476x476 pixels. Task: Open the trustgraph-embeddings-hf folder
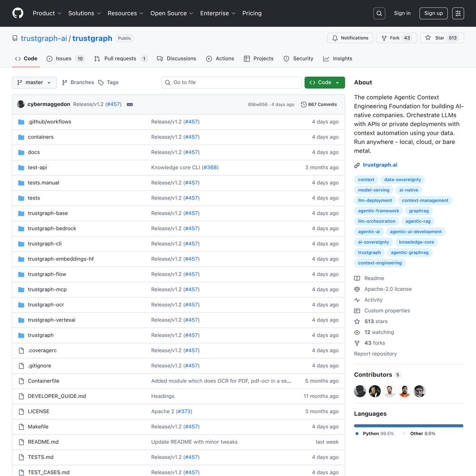tap(61, 259)
